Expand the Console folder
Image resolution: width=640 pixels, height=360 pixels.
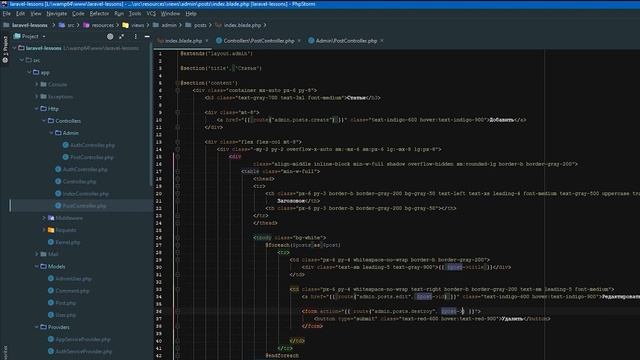[37, 84]
